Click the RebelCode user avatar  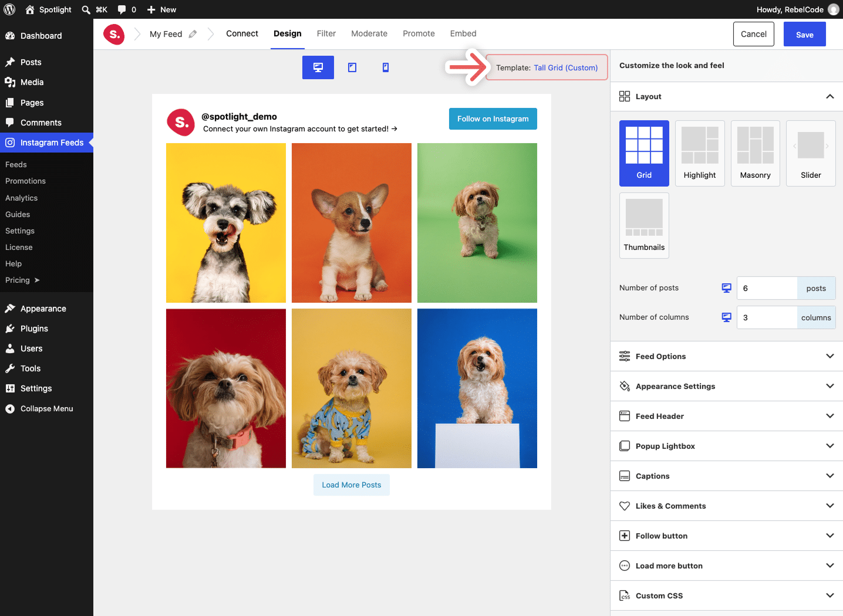point(833,9)
